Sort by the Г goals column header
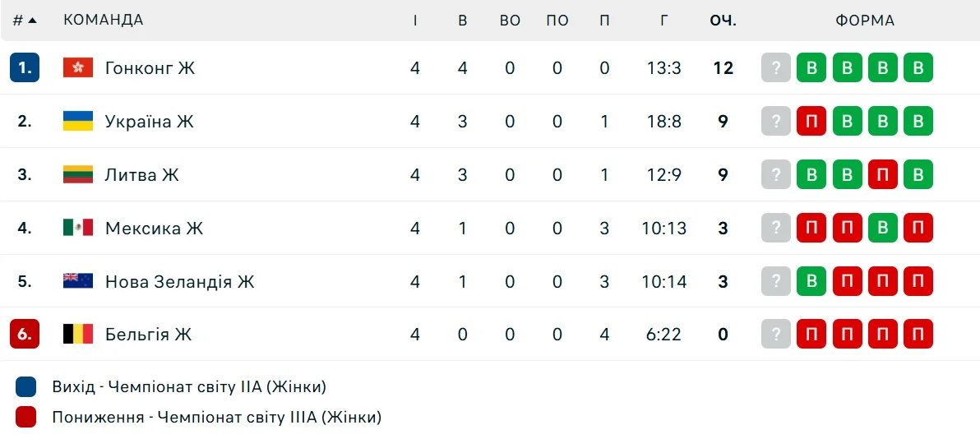Screen dimensions: 980x439 point(664,21)
